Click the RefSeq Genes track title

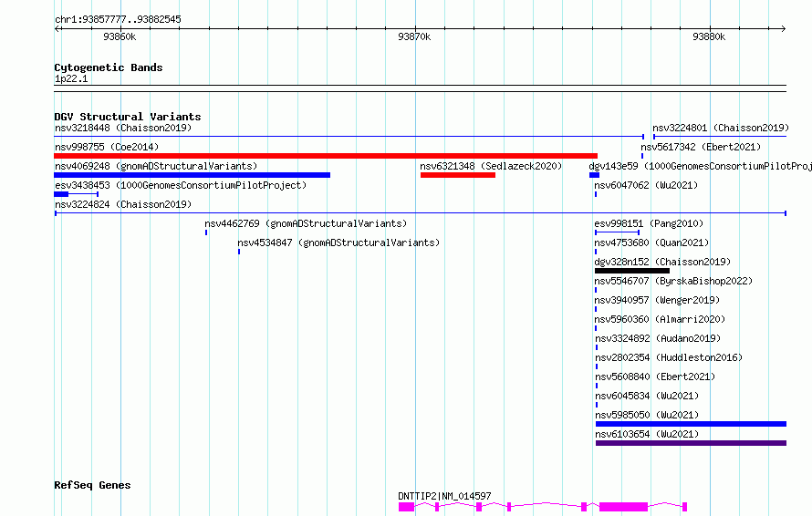92,485
